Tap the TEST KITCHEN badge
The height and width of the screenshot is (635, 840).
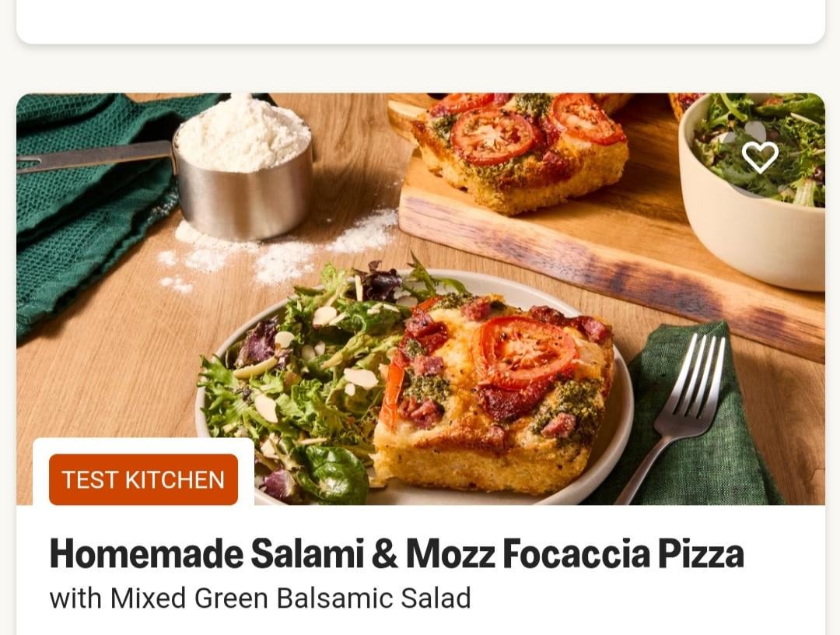pyautogui.click(x=143, y=479)
